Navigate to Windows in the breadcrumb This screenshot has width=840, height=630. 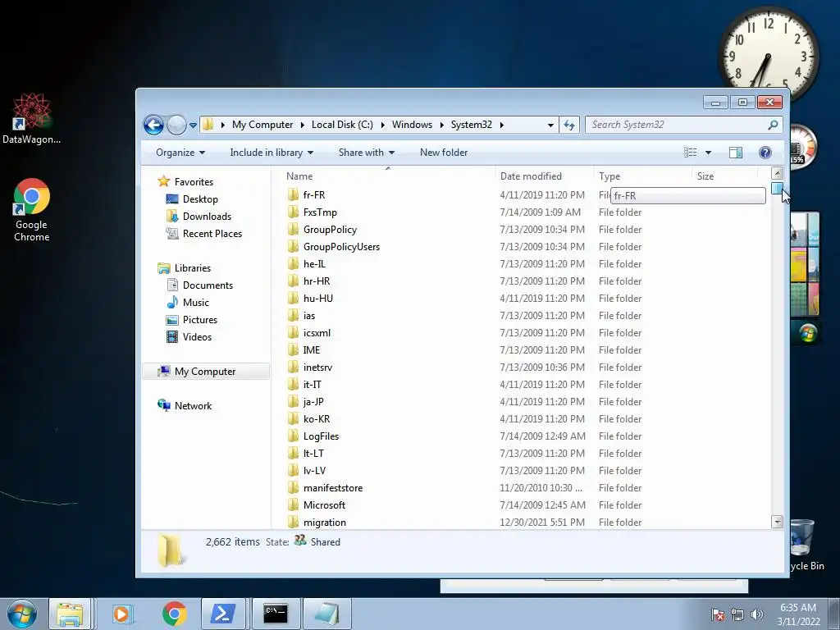[x=412, y=125]
